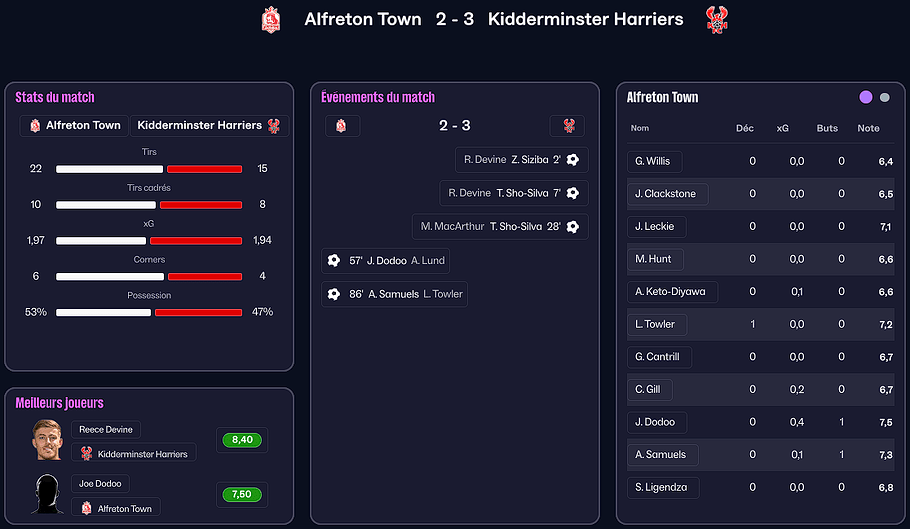Select Alfreton Town tab in match stats
The width and height of the screenshot is (910, 529).
click(75, 126)
